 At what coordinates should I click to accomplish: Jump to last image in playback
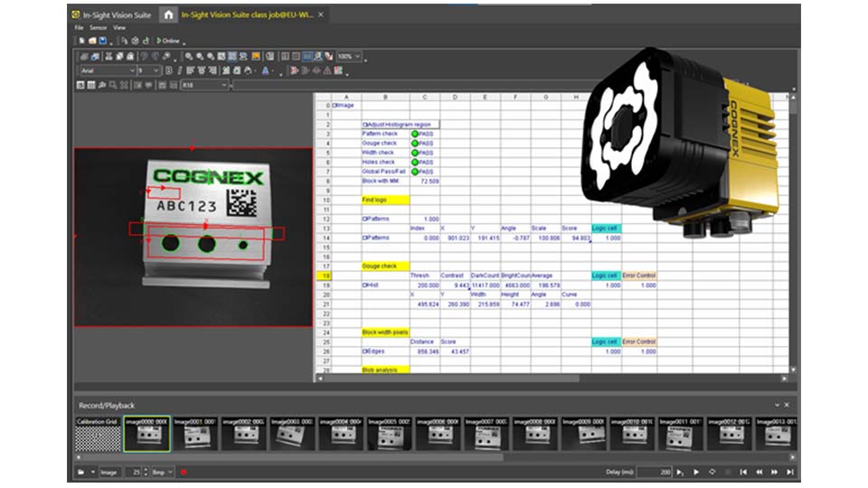(790, 472)
